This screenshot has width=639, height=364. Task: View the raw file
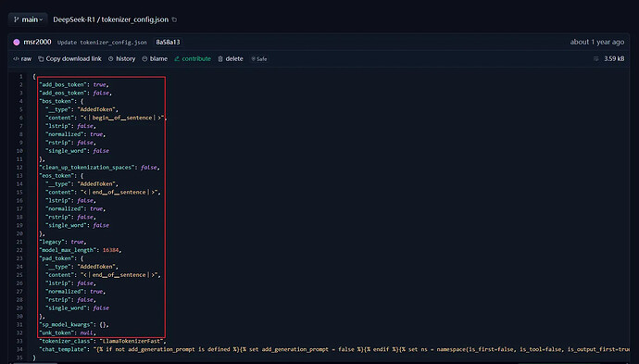pyautogui.click(x=22, y=58)
